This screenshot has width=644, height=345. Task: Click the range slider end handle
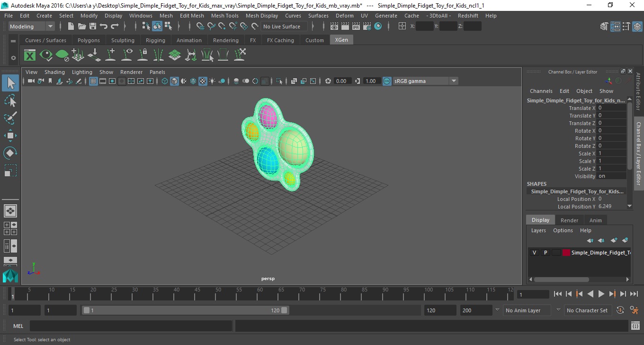pyautogui.click(x=284, y=310)
